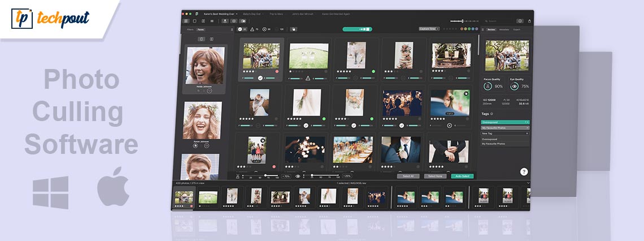Image resolution: width=644 pixels, height=241 pixels.
Task: Select the Karen Johnson face card
Action: (202, 124)
